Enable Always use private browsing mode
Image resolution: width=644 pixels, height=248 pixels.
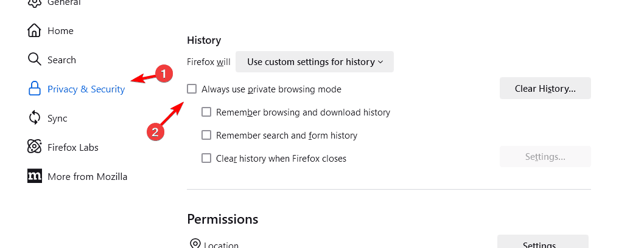(192, 89)
